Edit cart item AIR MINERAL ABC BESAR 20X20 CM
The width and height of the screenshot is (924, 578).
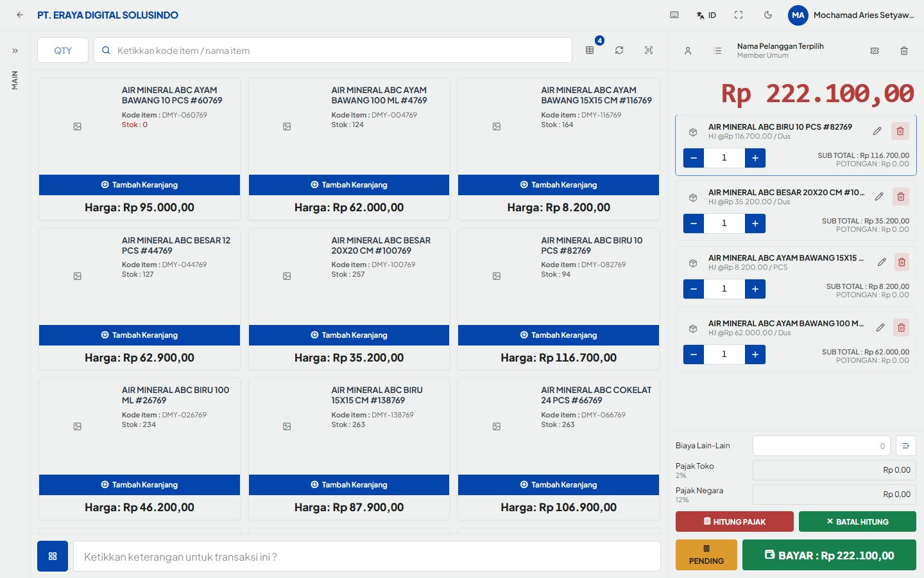tap(879, 197)
